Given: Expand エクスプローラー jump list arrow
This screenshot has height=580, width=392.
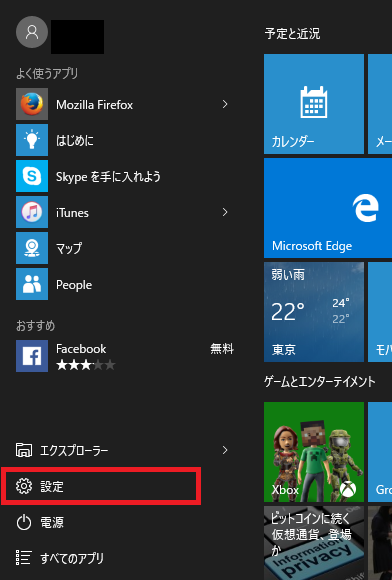Looking at the screenshot, I should click(225, 450).
